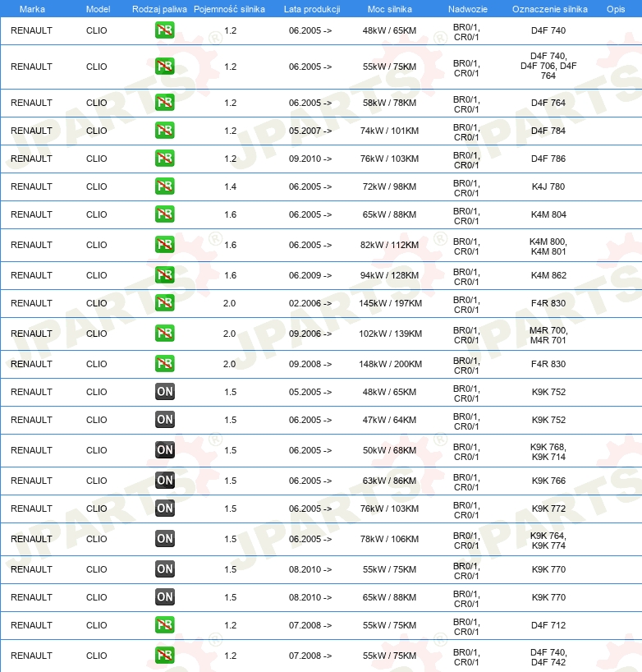Select the petrol icon in the D4F 786 row
Screen dimensions: 642x672
pyautogui.click(x=164, y=159)
